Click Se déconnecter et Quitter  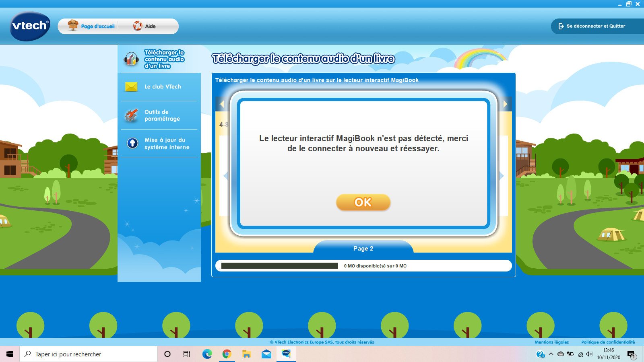point(596,26)
